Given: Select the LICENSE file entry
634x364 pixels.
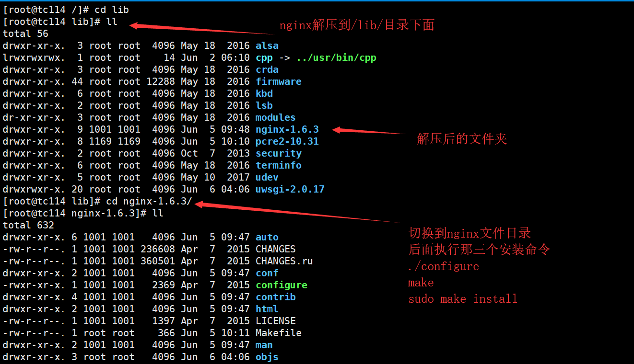Looking at the screenshot, I should [275, 320].
